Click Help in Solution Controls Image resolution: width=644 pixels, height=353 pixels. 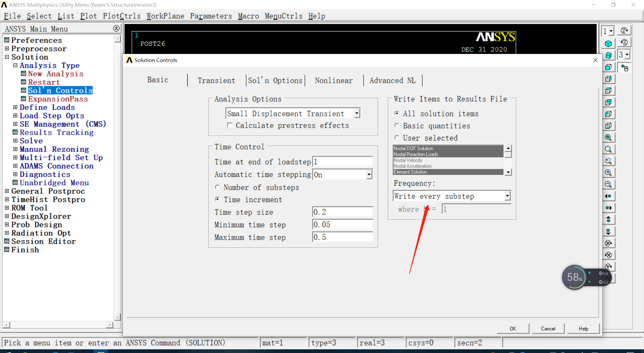pyautogui.click(x=583, y=329)
